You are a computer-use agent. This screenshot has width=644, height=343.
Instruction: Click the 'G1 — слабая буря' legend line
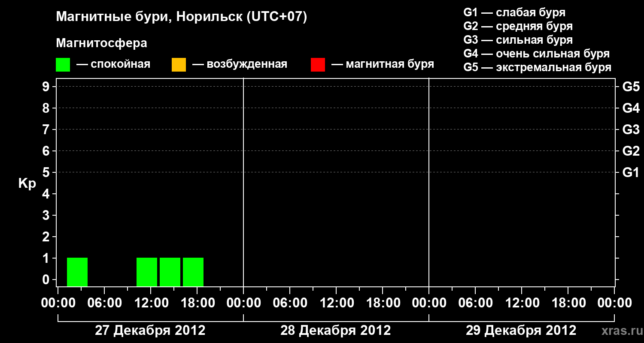pyautogui.click(x=514, y=12)
